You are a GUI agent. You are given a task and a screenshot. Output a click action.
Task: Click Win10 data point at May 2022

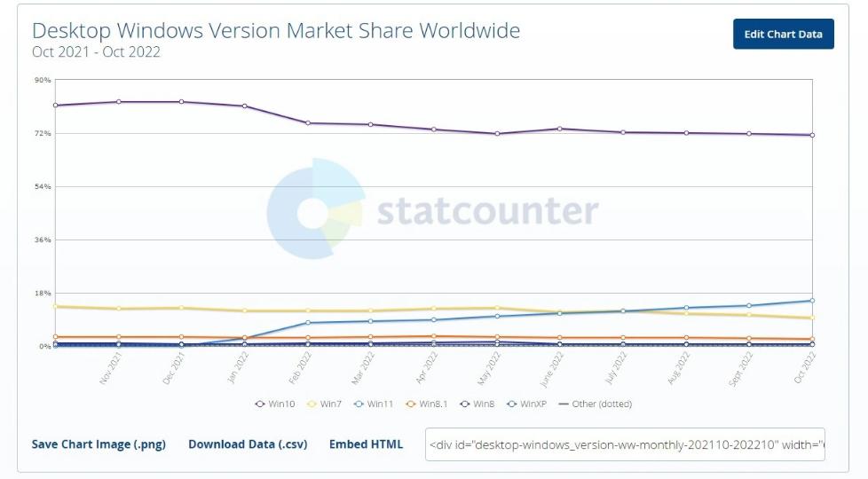[x=497, y=134]
